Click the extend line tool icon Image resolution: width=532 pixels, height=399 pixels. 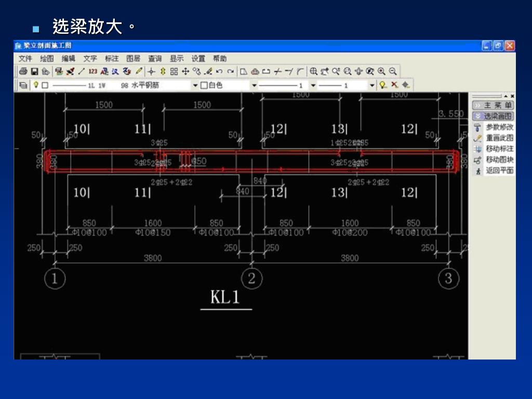(289, 71)
